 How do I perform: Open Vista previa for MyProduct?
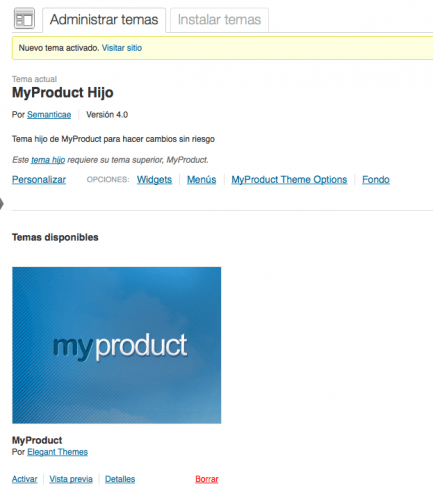71,479
